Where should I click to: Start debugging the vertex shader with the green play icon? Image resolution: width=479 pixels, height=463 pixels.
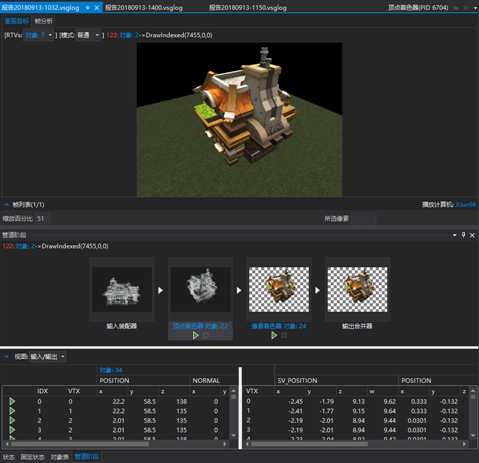pos(196,335)
